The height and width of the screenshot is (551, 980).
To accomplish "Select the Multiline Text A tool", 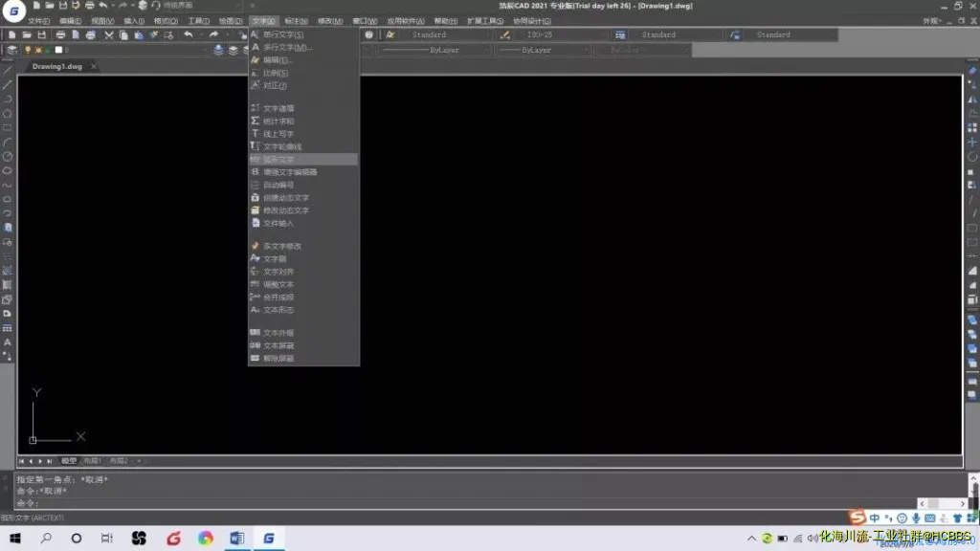I will 8,342.
